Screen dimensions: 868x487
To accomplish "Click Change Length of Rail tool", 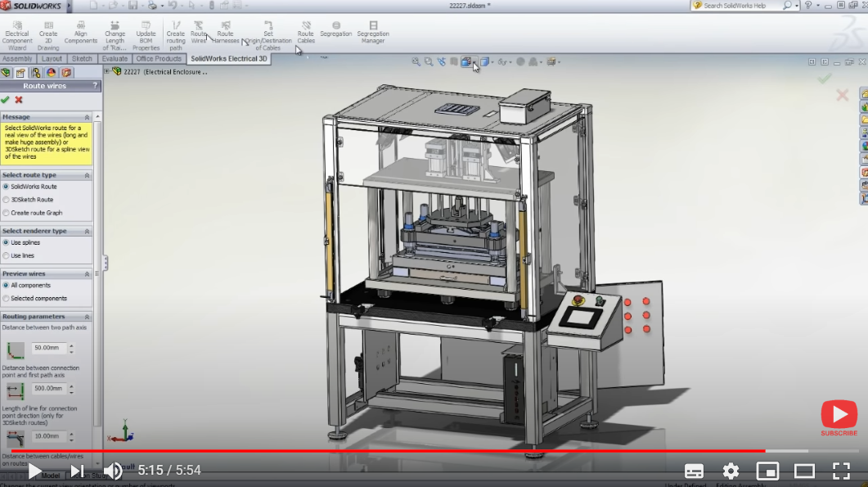I will tap(115, 36).
